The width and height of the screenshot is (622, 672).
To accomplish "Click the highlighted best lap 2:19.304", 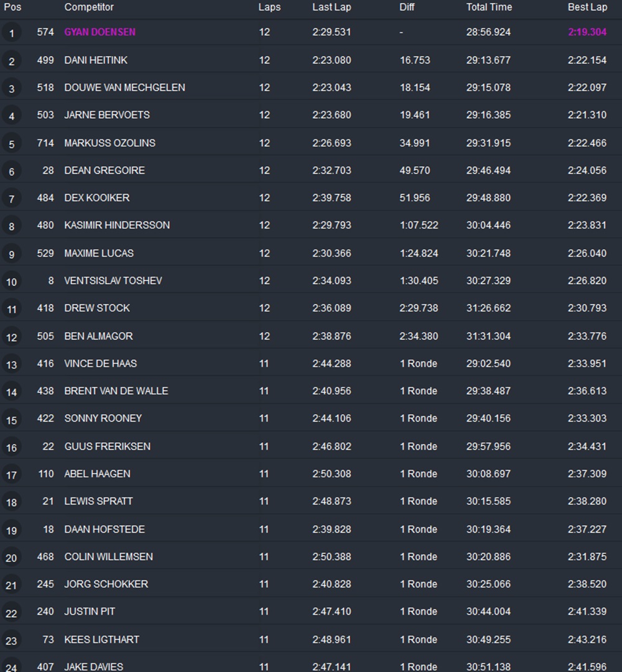I will (587, 32).
